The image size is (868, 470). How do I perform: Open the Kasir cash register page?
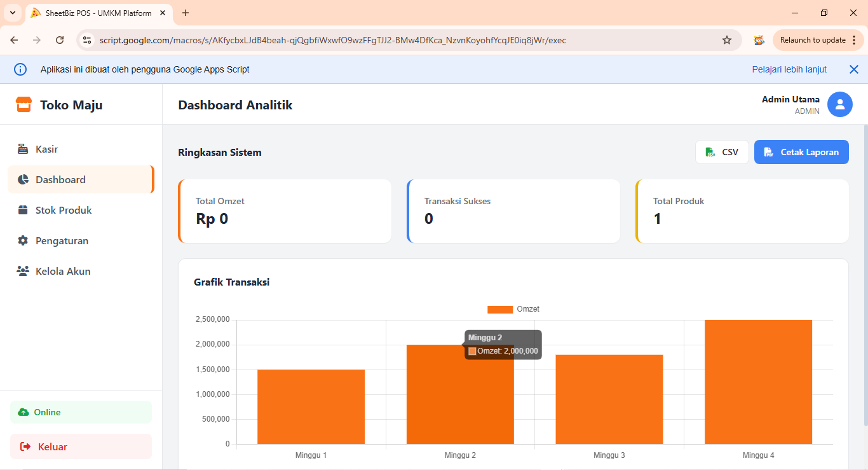click(x=46, y=149)
